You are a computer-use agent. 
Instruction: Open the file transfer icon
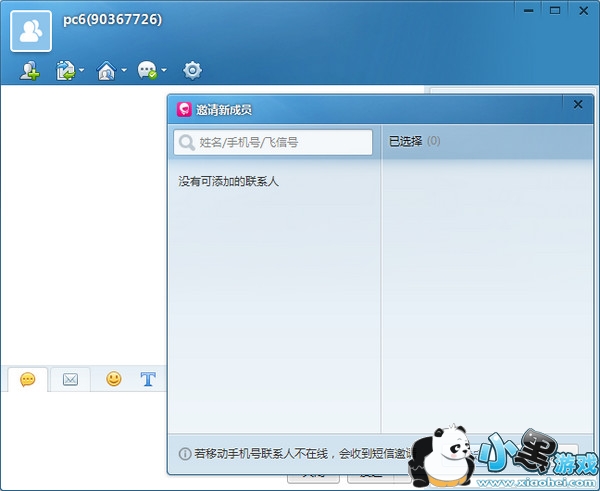(65, 70)
